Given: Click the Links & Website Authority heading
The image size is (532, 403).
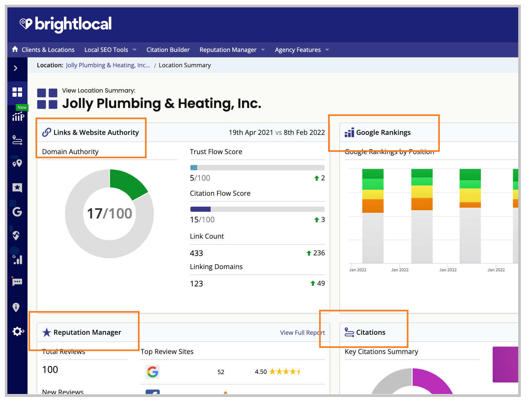Looking at the screenshot, I should (x=96, y=133).
